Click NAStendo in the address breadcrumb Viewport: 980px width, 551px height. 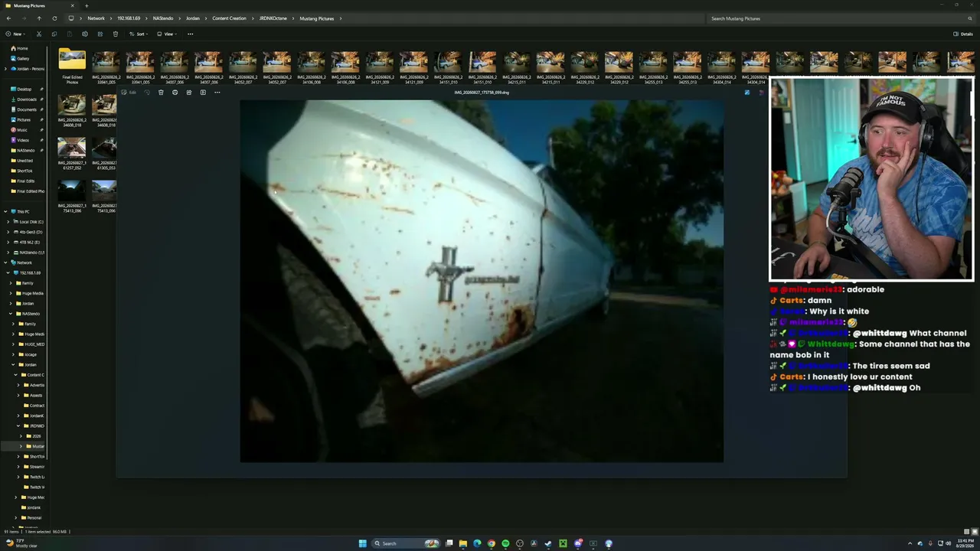click(162, 18)
